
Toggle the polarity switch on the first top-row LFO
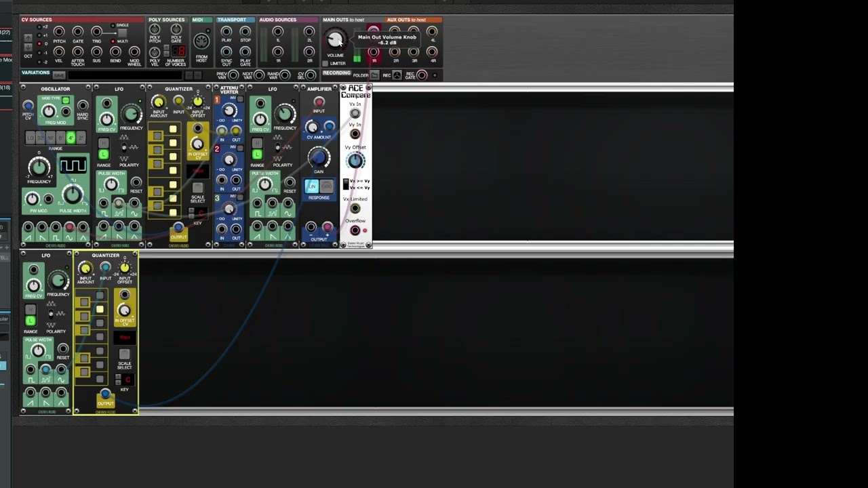tap(123, 147)
